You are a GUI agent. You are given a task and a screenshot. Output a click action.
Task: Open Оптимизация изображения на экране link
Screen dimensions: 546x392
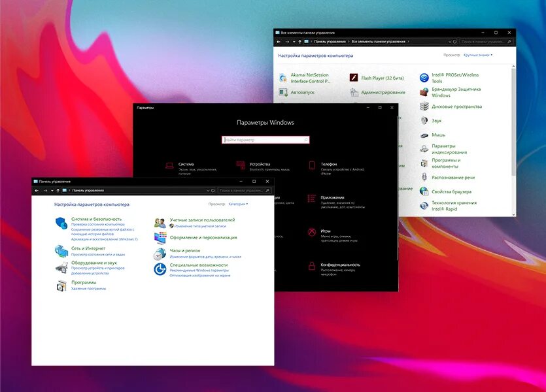[200, 276]
